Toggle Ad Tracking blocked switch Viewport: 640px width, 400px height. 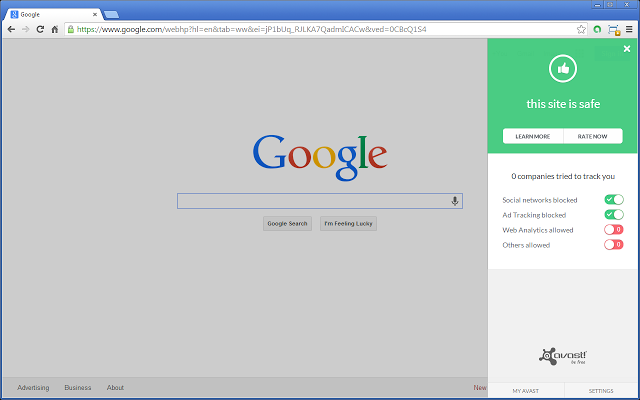614,215
